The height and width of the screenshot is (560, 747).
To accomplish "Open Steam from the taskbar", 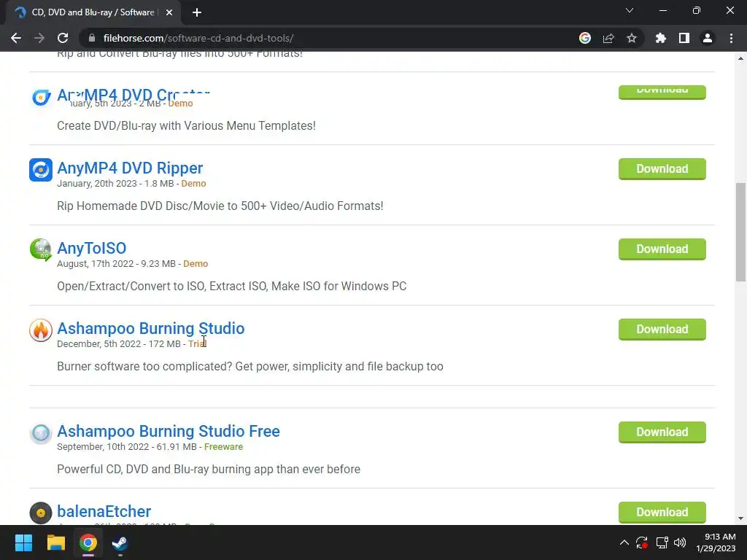I will (x=120, y=542).
